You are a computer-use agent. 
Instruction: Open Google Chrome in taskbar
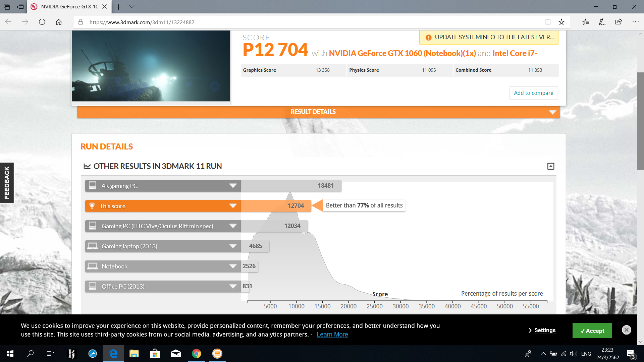(197, 354)
